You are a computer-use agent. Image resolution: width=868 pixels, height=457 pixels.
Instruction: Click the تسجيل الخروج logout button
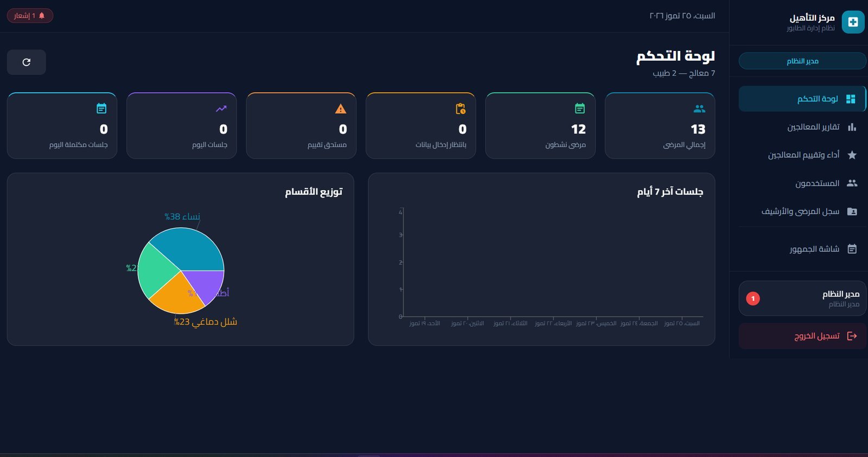[802, 336]
